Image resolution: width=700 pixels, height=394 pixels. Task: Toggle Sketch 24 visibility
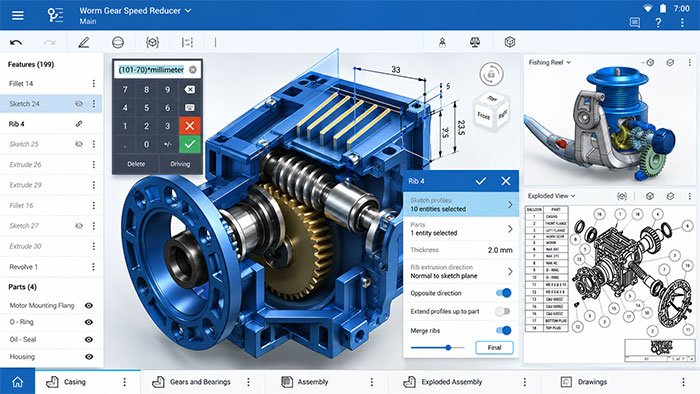[x=79, y=104]
